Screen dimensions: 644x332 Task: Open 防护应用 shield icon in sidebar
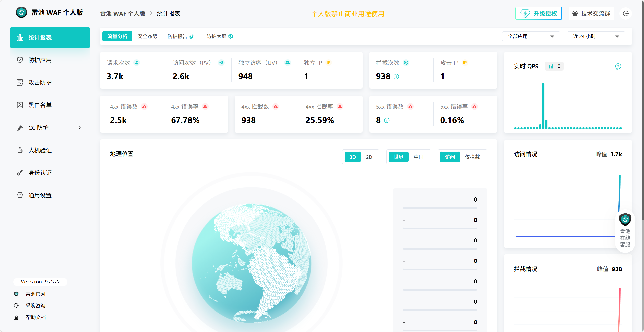pyautogui.click(x=20, y=60)
